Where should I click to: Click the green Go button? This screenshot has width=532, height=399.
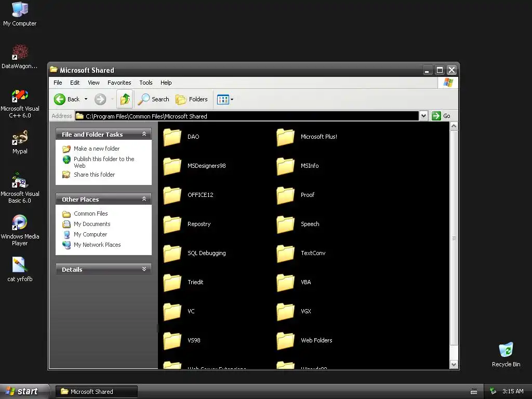441,116
